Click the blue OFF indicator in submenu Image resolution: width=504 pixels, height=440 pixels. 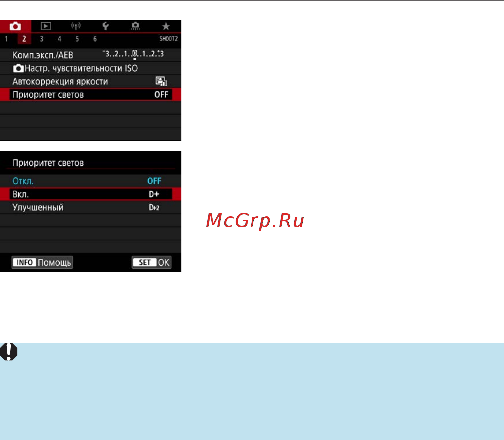154,181
